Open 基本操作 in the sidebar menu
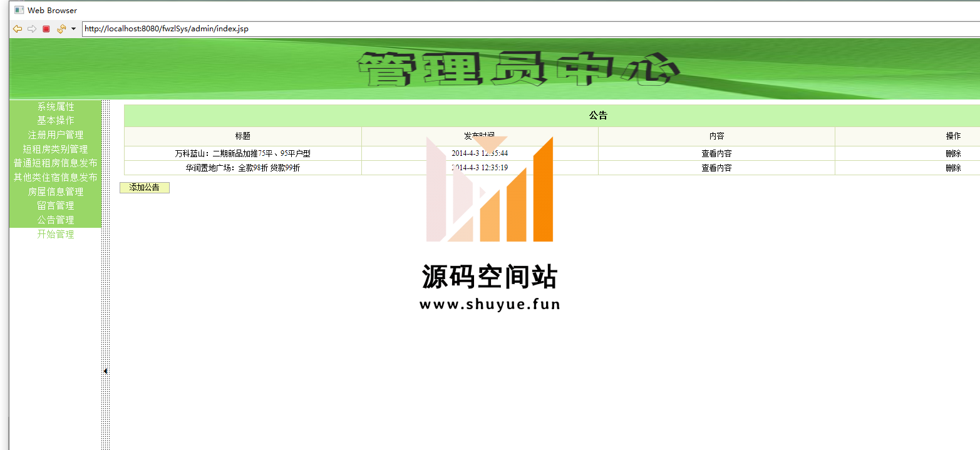The height and width of the screenshot is (450, 980). (x=56, y=121)
